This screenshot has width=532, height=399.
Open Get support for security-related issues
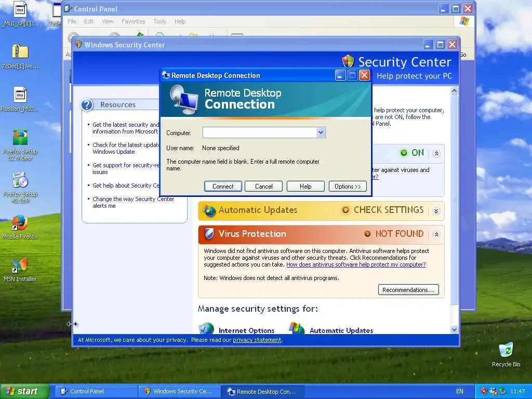(x=126, y=169)
